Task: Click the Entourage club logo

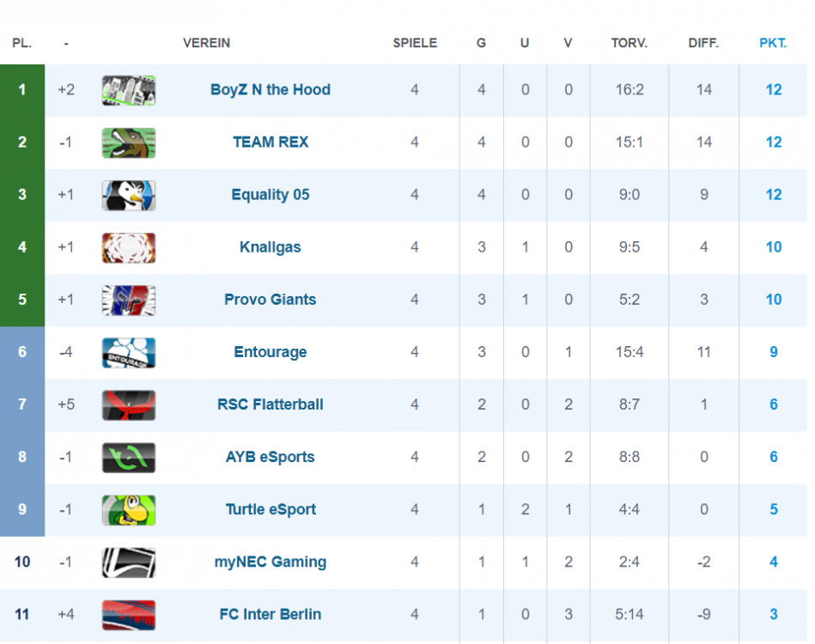Action: [128, 352]
